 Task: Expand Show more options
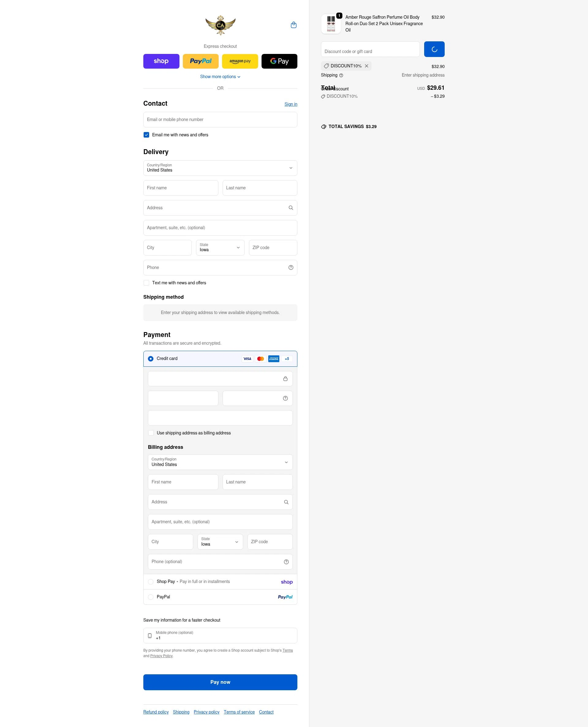pos(220,77)
